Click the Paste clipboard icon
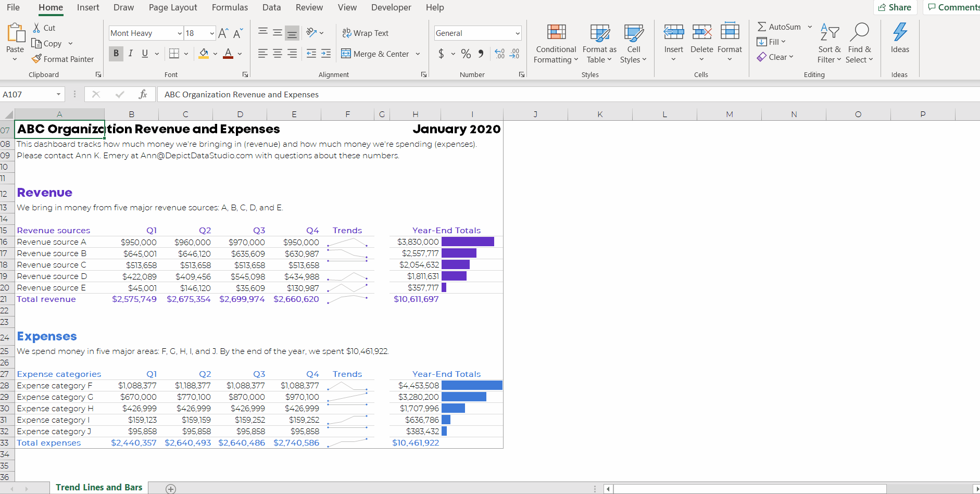Image resolution: width=980 pixels, height=494 pixels. pyautogui.click(x=16, y=32)
